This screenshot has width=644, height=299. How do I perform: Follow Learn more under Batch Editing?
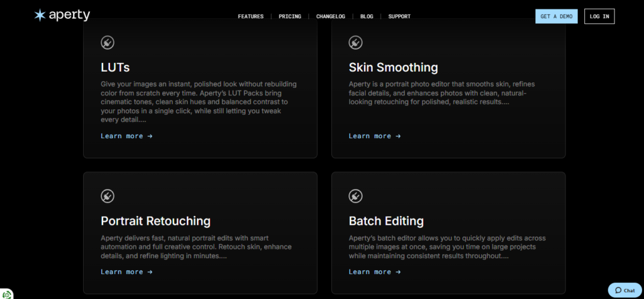click(374, 272)
